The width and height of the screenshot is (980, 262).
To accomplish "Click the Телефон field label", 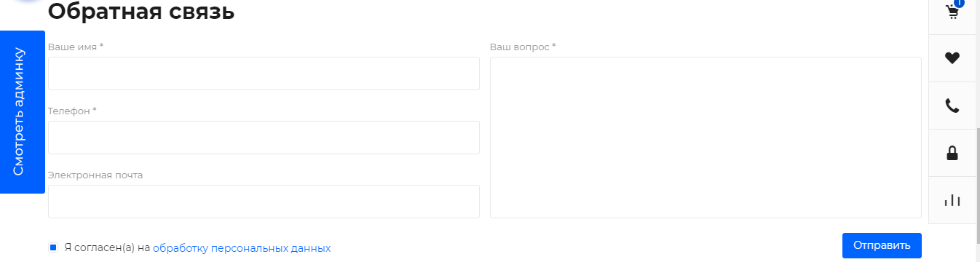I will pos(72,111).
